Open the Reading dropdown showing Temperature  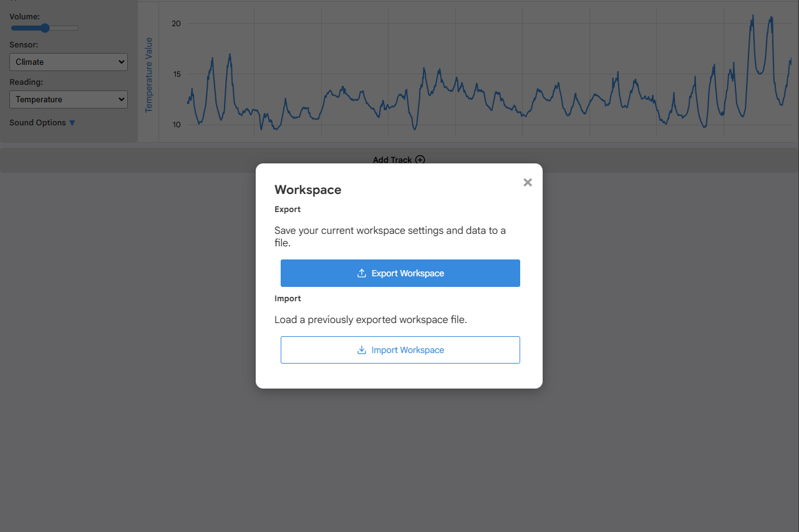tap(69, 99)
